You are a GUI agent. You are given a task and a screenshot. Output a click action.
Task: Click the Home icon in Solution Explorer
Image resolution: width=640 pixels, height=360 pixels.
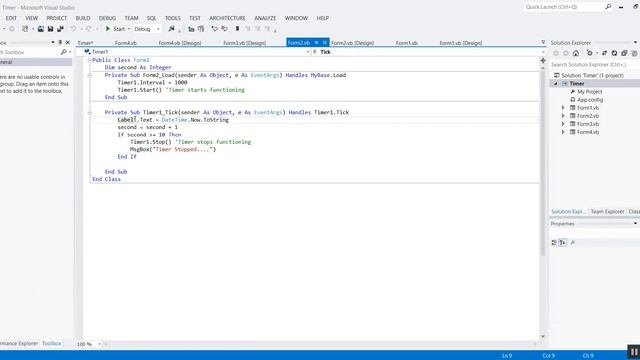[576, 53]
